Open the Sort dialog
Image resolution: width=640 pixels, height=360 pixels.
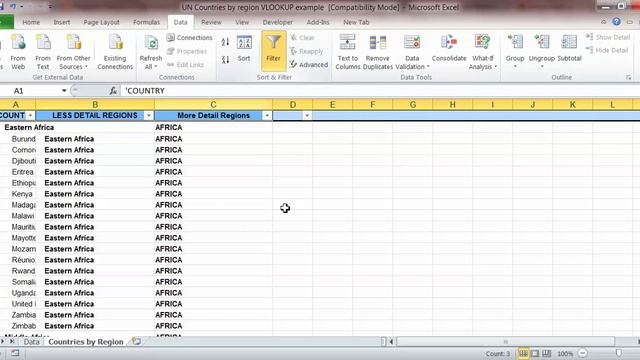coord(244,49)
